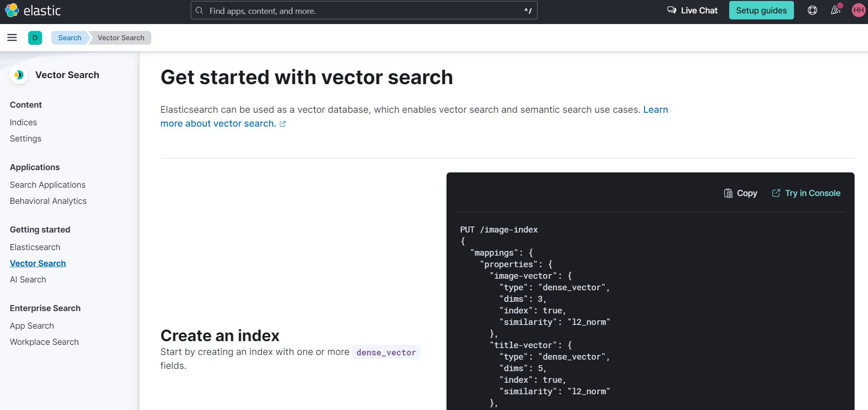
Task: Navigate to Search Applications
Action: (x=48, y=185)
